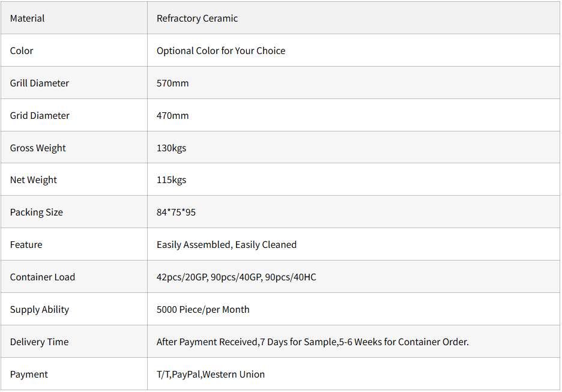The image size is (562, 392).
Task: Click Optional Color for Your Choice text
Action: pyautogui.click(x=221, y=51)
